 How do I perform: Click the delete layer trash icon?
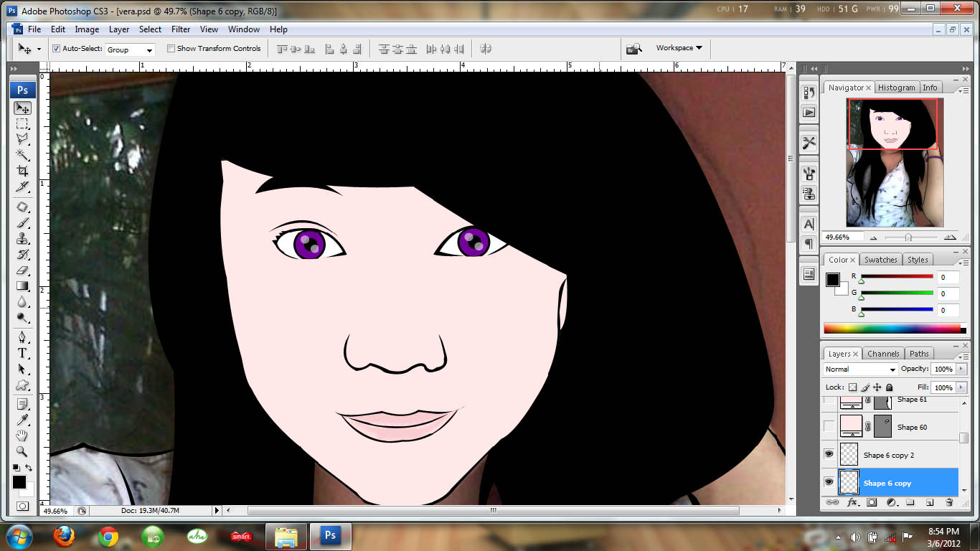pos(949,503)
